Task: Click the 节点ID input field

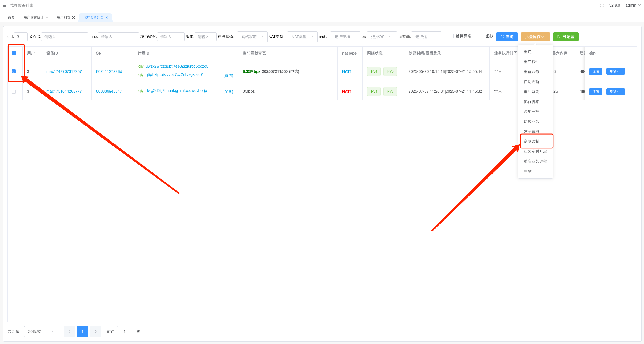Action: [65, 37]
